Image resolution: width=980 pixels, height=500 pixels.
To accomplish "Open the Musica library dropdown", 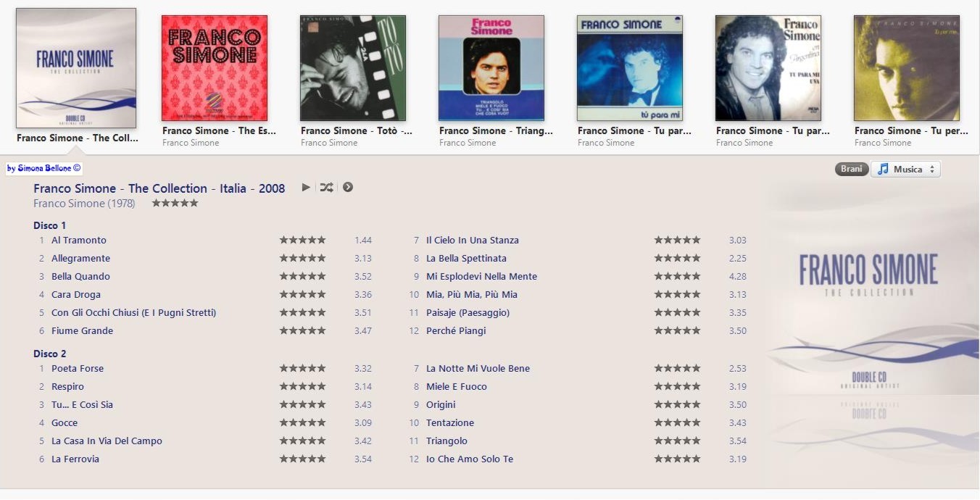I will click(905, 169).
